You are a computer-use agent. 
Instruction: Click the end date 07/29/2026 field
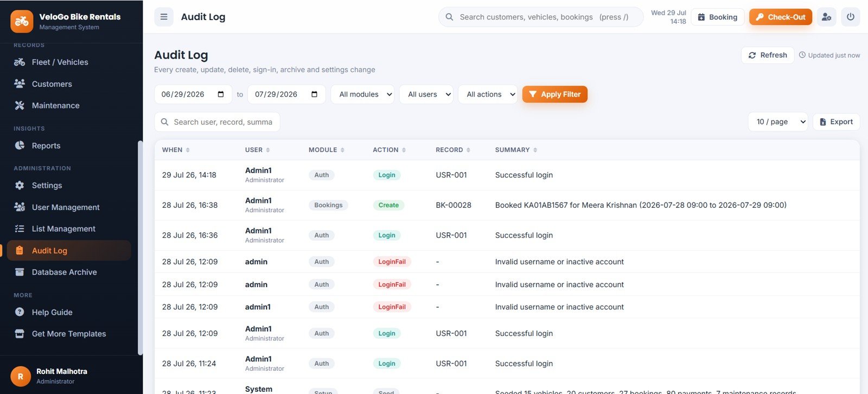click(x=286, y=94)
